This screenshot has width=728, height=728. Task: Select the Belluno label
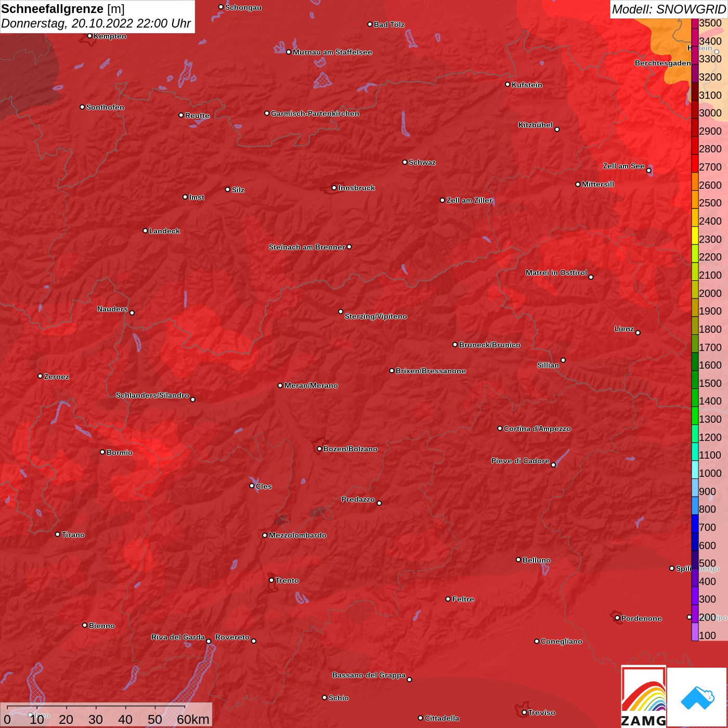point(536,560)
